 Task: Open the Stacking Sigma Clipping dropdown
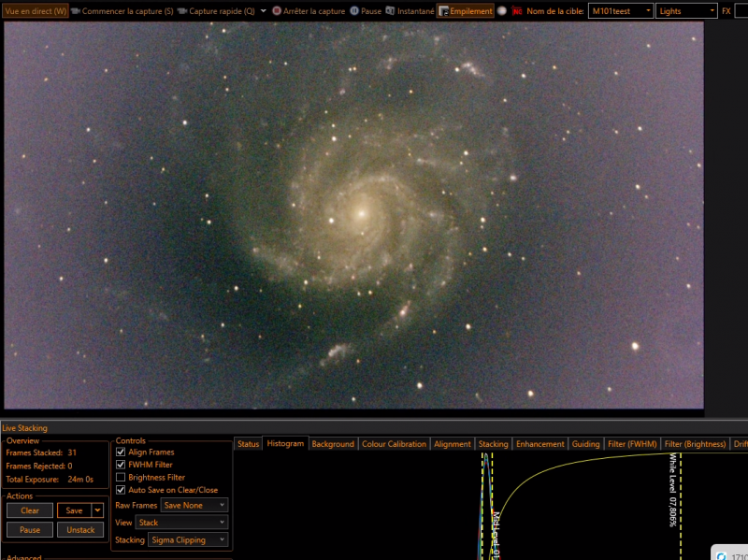coord(188,539)
